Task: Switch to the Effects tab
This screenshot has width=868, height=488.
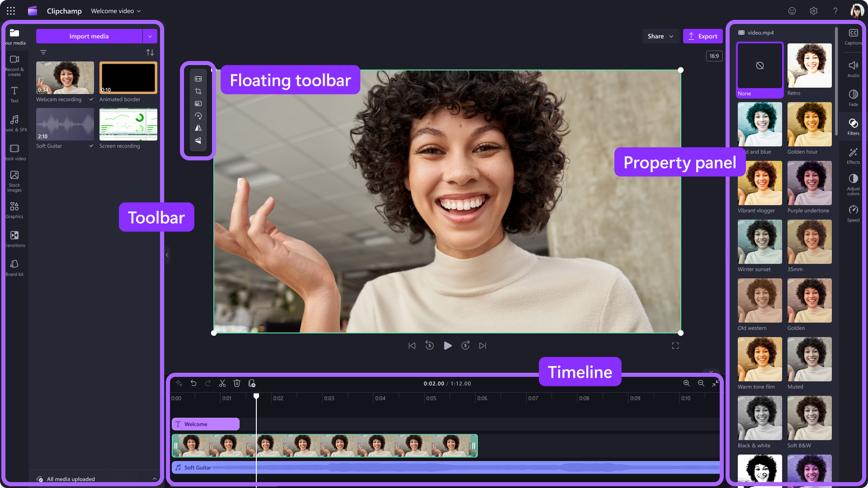Action: tap(853, 155)
